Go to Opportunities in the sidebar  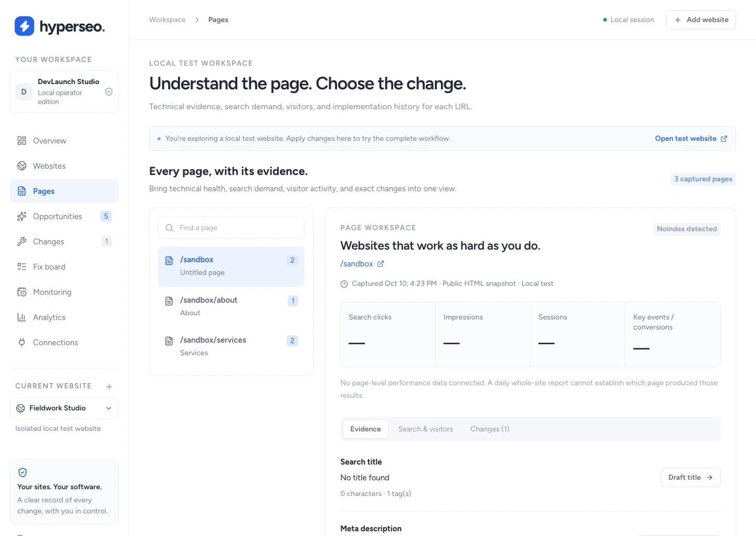[64, 217]
